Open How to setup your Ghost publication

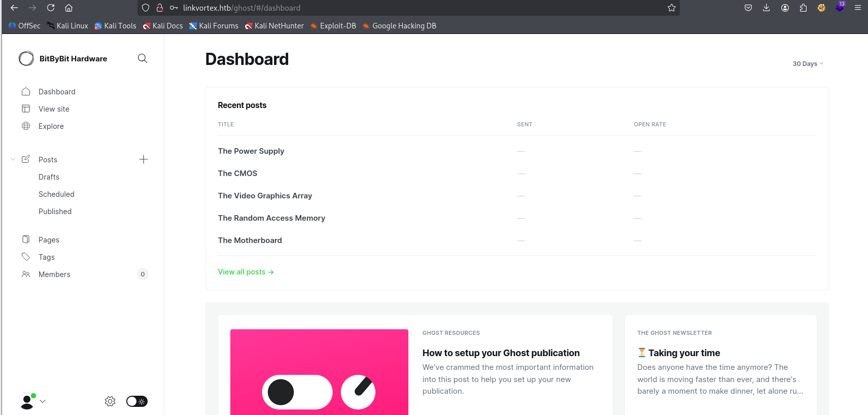(x=501, y=353)
